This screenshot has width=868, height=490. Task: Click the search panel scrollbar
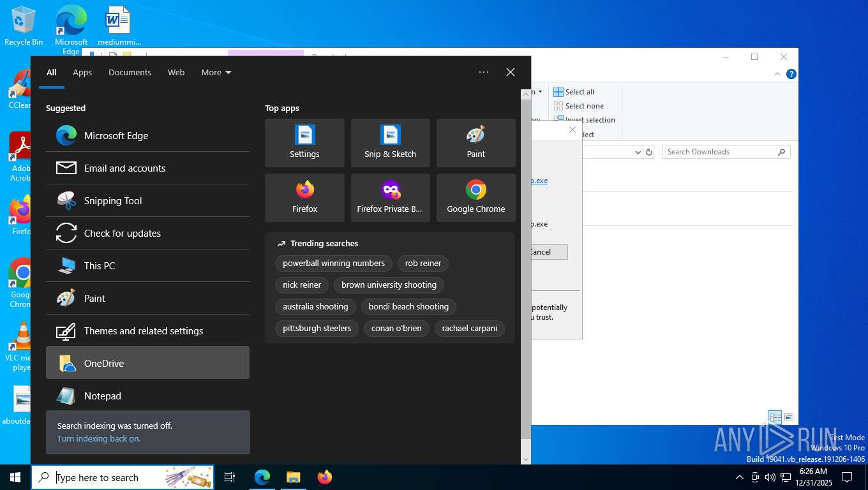click(x=526, y=268)
